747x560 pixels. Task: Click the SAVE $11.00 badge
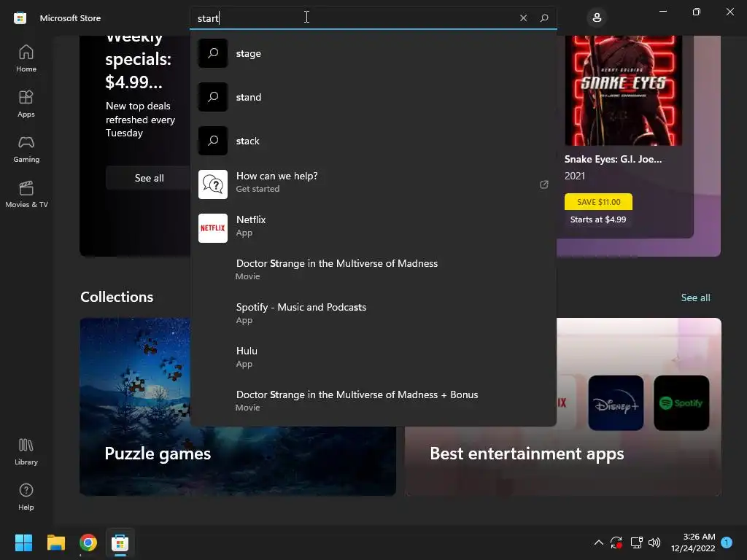[598, 202]
